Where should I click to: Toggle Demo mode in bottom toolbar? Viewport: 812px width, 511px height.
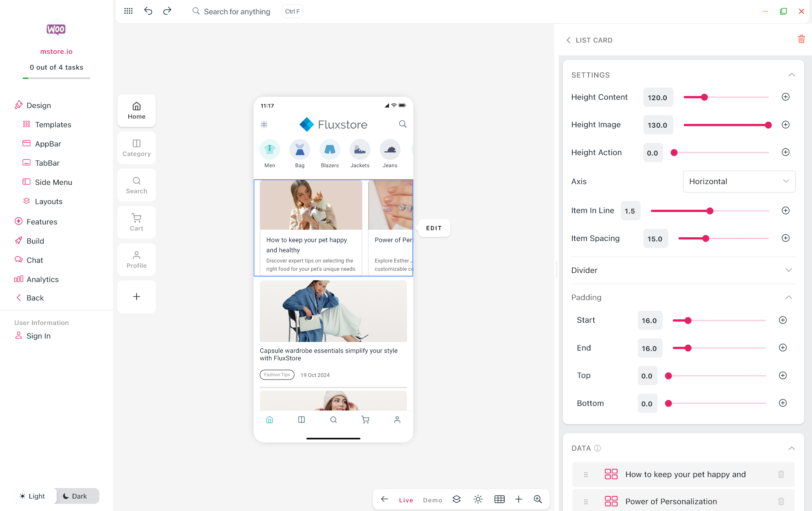[x=432, y=500]
